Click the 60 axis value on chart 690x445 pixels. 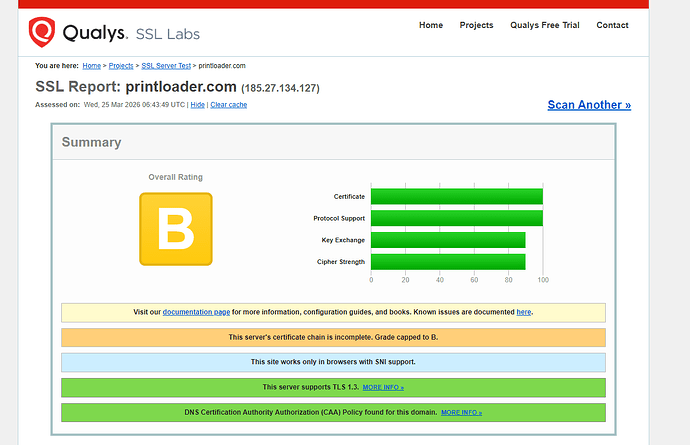point(474,280)
